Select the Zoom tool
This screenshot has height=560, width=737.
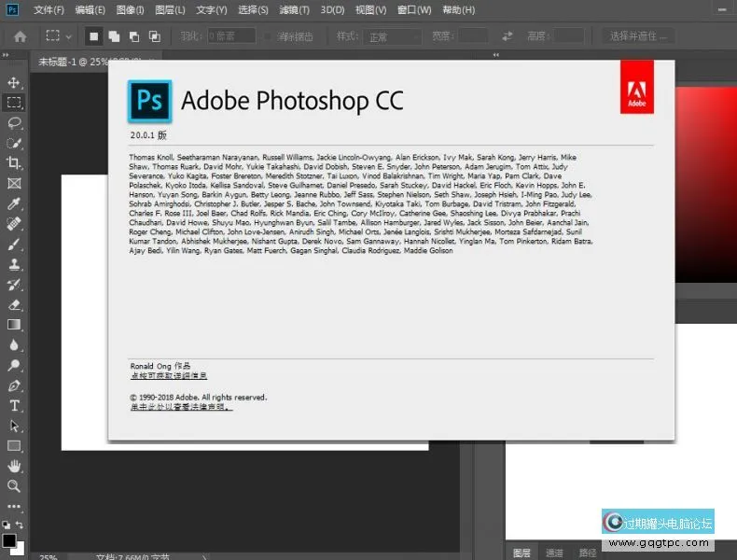point(14,486)
